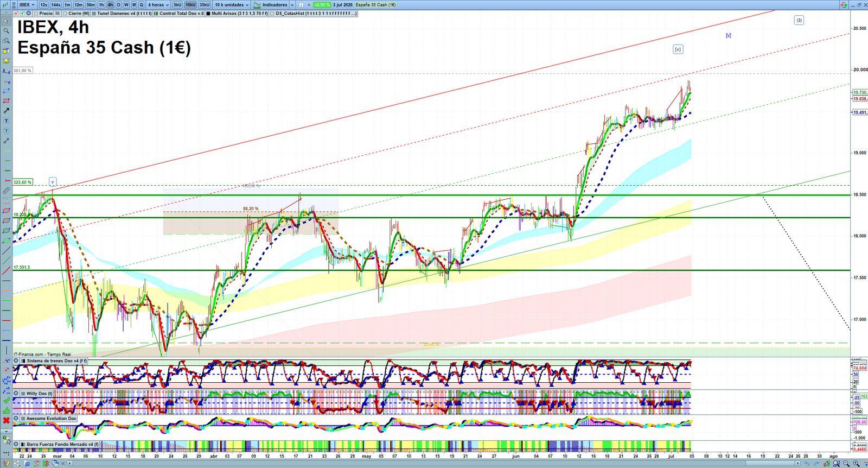Close the Willy Doc indicator panel
This screenshot has height=468, width=868.
16,393
